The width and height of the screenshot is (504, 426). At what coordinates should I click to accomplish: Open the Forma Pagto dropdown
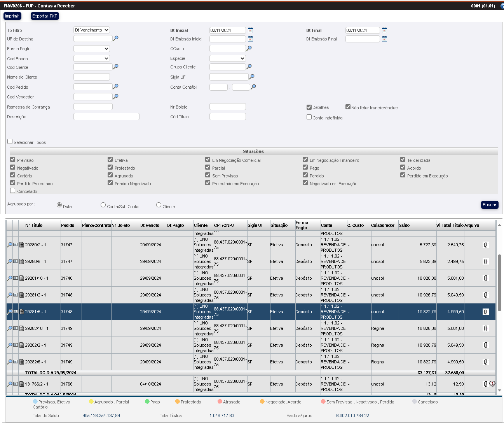pos(92,49)
